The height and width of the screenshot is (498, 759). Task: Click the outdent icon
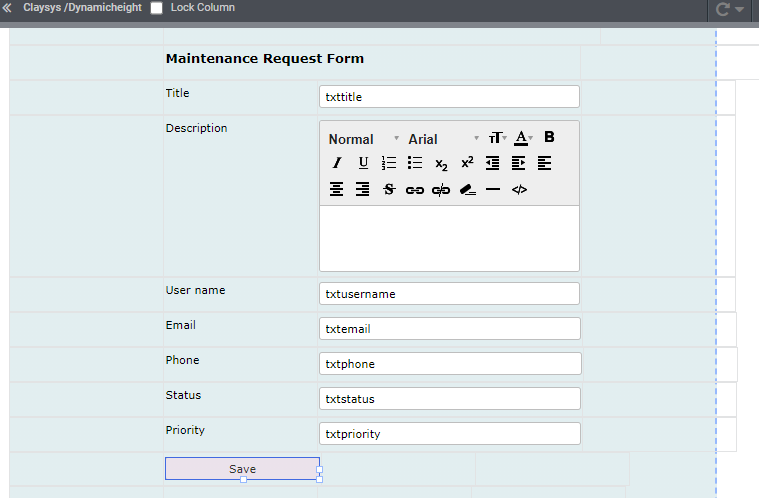click(493, 163)
